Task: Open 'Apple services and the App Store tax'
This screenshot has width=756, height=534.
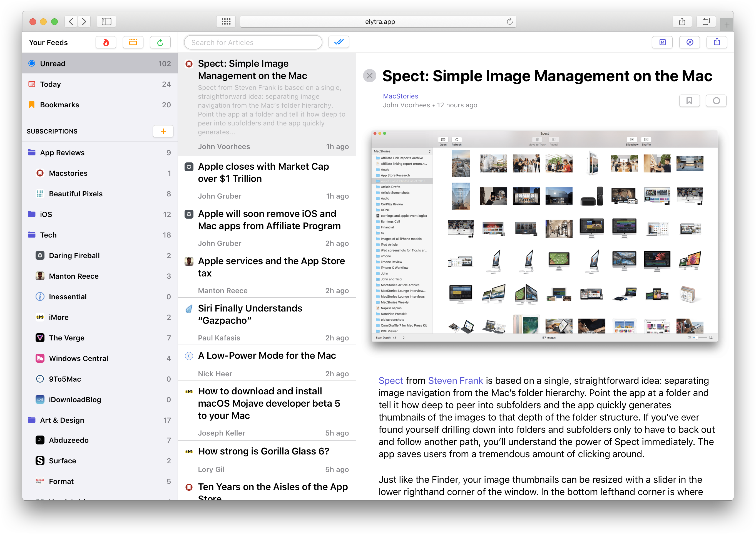Action: (x=267, y=274)
